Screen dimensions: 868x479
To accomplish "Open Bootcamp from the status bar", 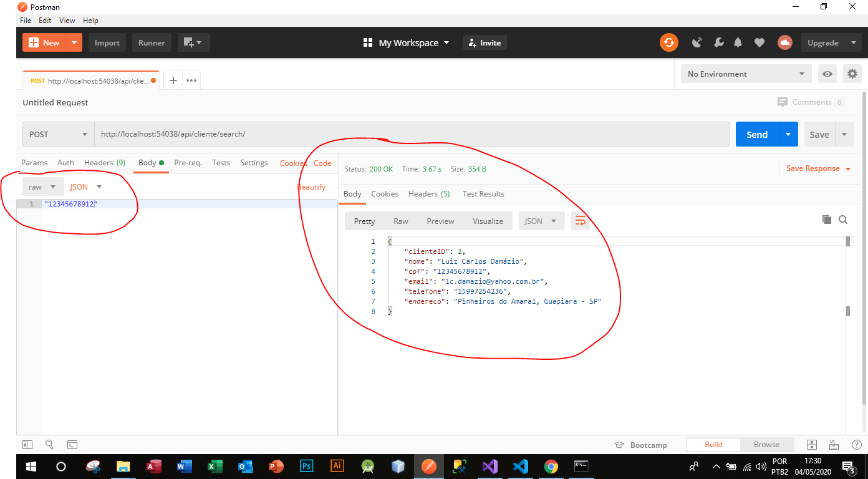I will 641,445.
